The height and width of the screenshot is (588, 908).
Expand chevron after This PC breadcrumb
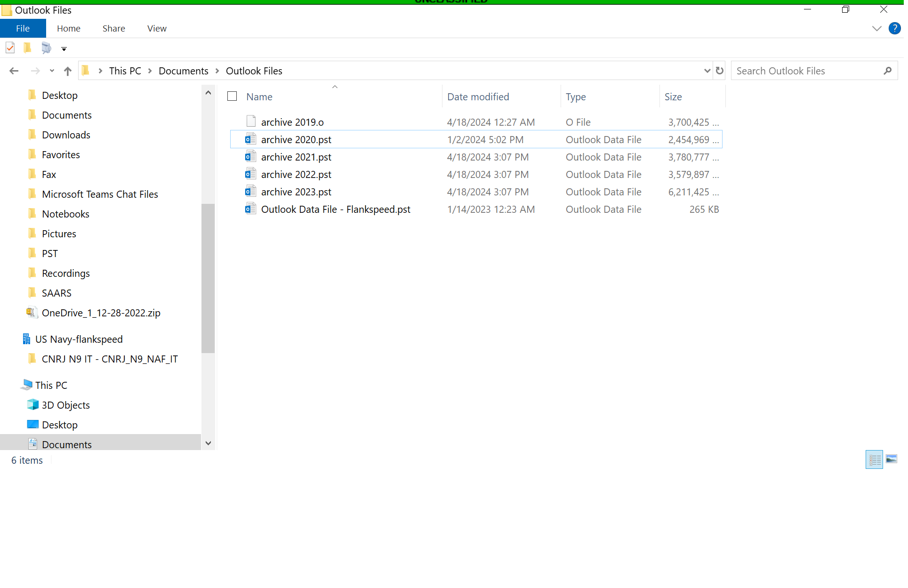151,71
